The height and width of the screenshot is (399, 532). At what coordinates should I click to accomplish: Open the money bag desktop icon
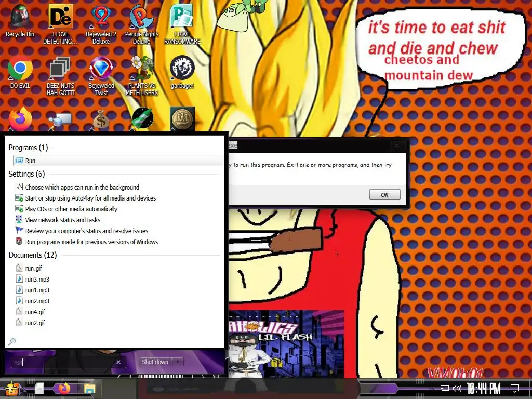101,119
